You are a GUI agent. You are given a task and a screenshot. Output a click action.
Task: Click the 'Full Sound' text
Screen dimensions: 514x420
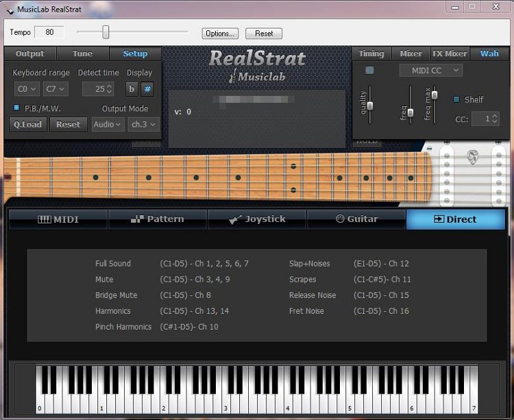pos(113,263)
